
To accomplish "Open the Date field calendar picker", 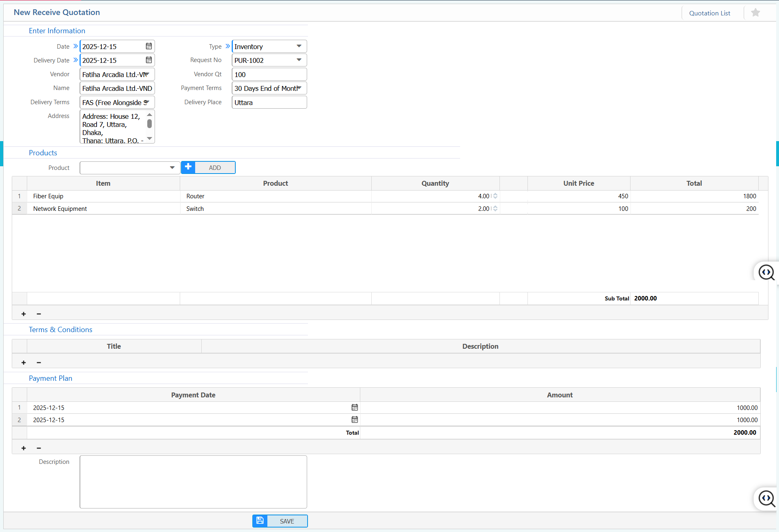I will point(149,46).
